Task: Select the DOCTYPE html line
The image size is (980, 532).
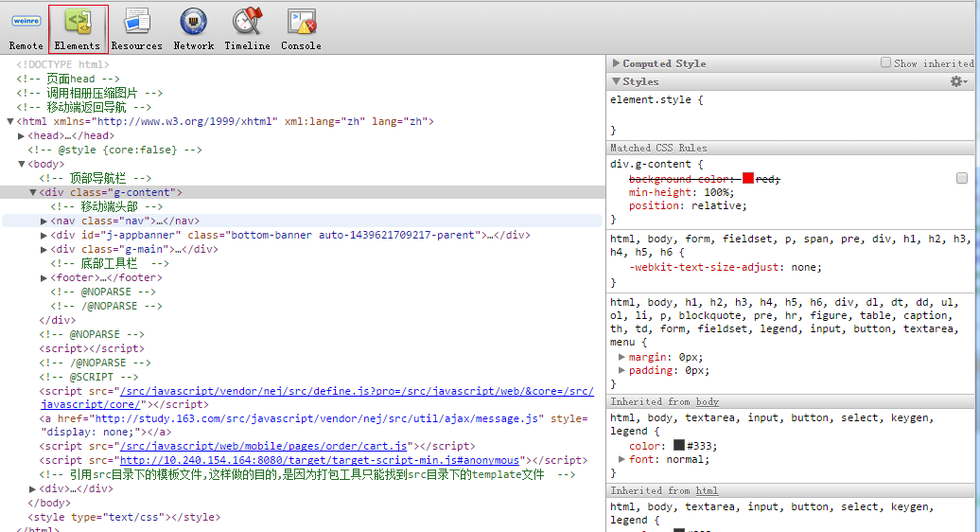Action: click(x=62, y=64)
